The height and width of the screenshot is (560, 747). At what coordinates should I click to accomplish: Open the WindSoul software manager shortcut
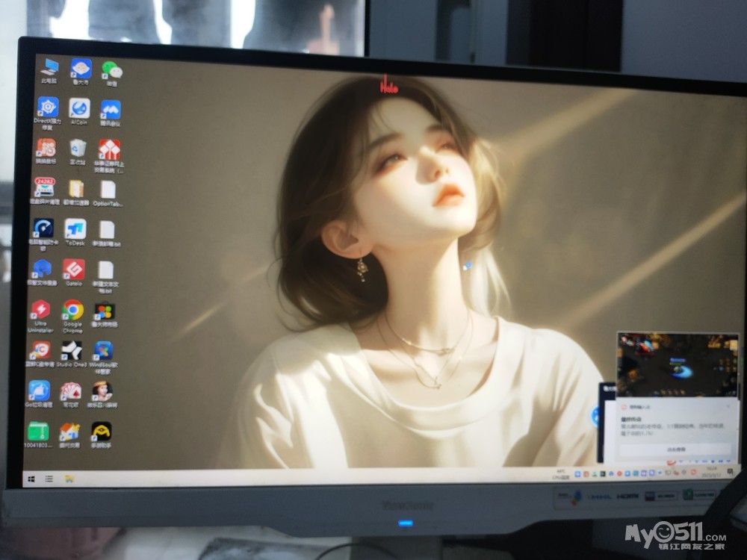pos(103,350)
